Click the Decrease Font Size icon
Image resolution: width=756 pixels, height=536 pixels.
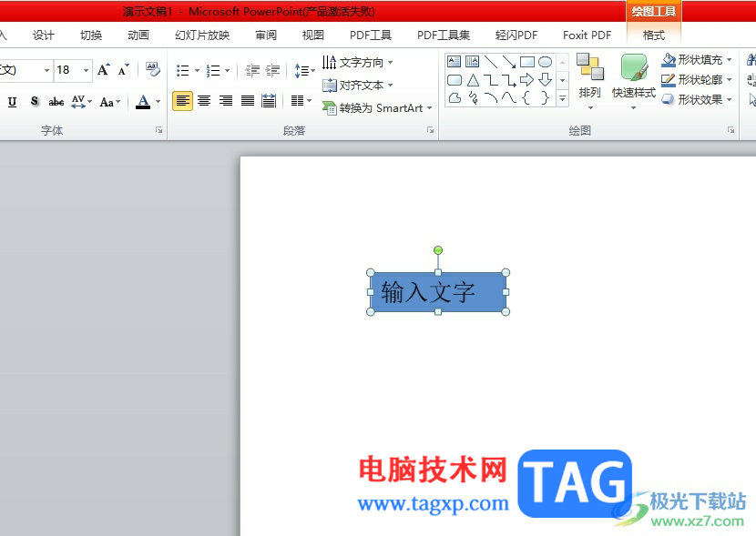[124, 70]
